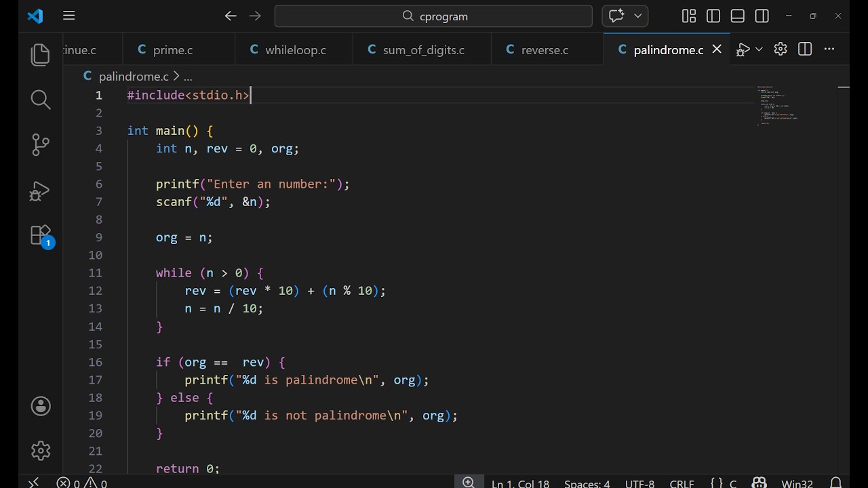Image resolution: width=868 pixels, height=488 pixels.
Task: Switch to the whileloop.c tab
Action: [x=296, y=49]
